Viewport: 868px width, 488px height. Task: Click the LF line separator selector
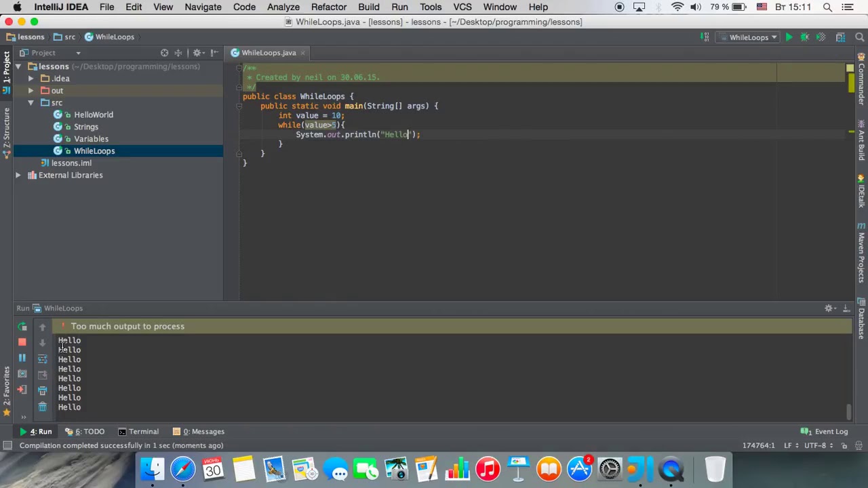[790, 446]
